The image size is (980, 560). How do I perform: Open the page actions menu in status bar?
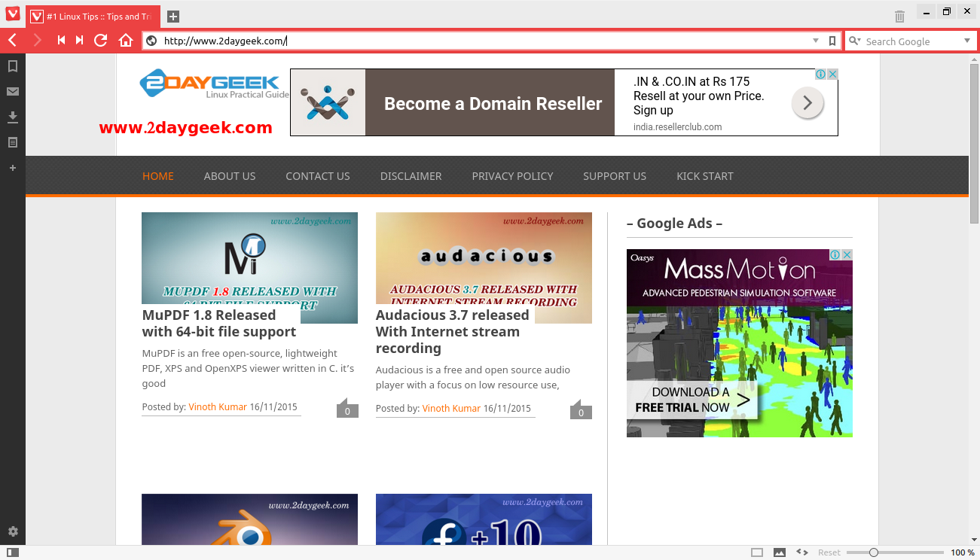[x=802, y=552]
